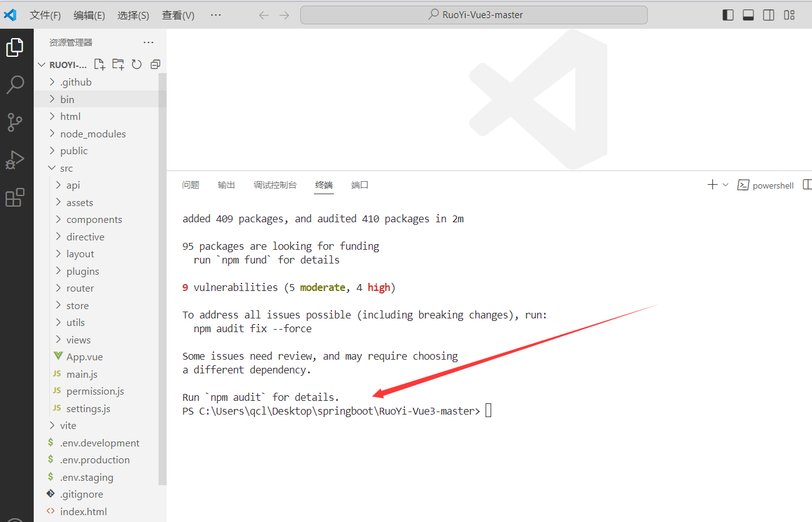Expand the bin folder
The width and height of the screenshot is (812, 522).
[x=100, y=99]
